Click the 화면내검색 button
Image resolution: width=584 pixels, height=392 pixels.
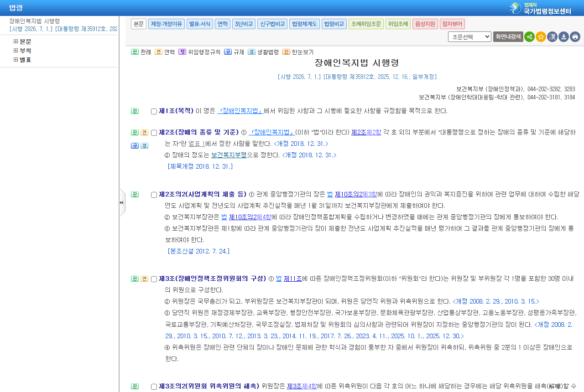[x=508, y=37]
